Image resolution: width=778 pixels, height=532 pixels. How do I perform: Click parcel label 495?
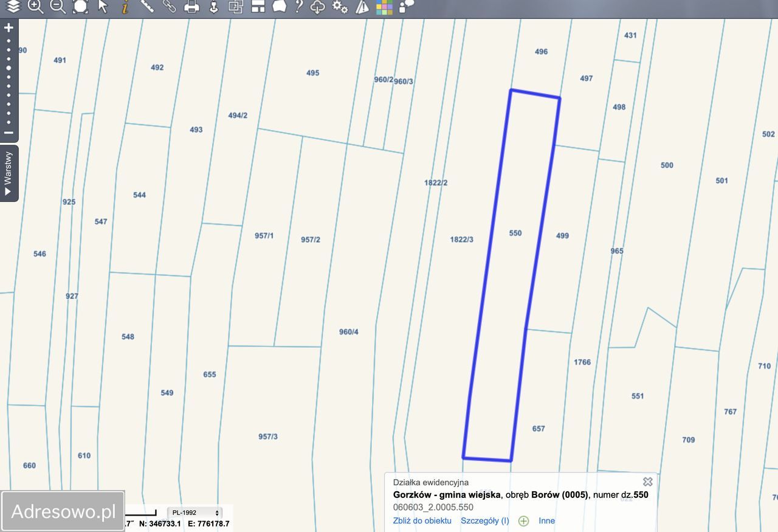[312, 73]
